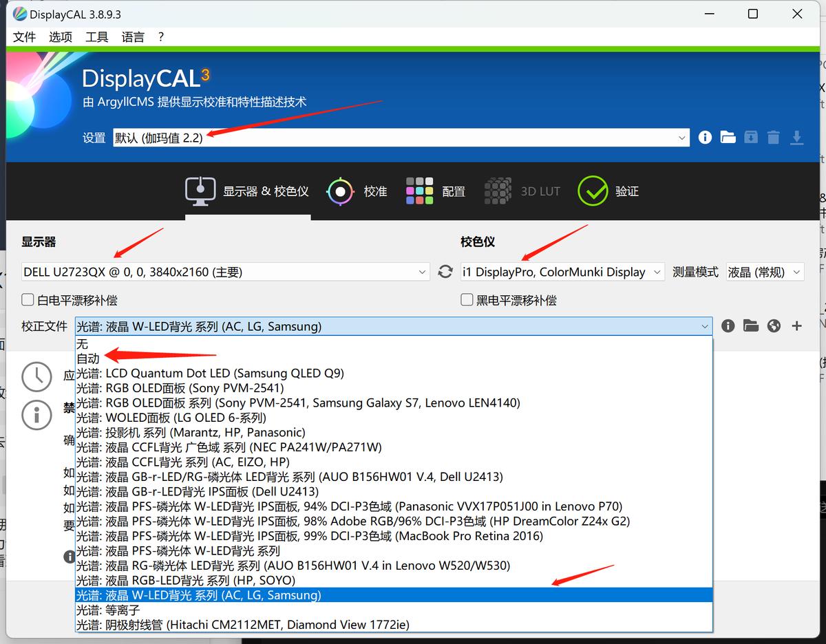This screenshot has height=644, width=826.
Task: Enable 黑电平漂移补偿 checkbox
Action: pyautogui.click(x=467, y=300)
